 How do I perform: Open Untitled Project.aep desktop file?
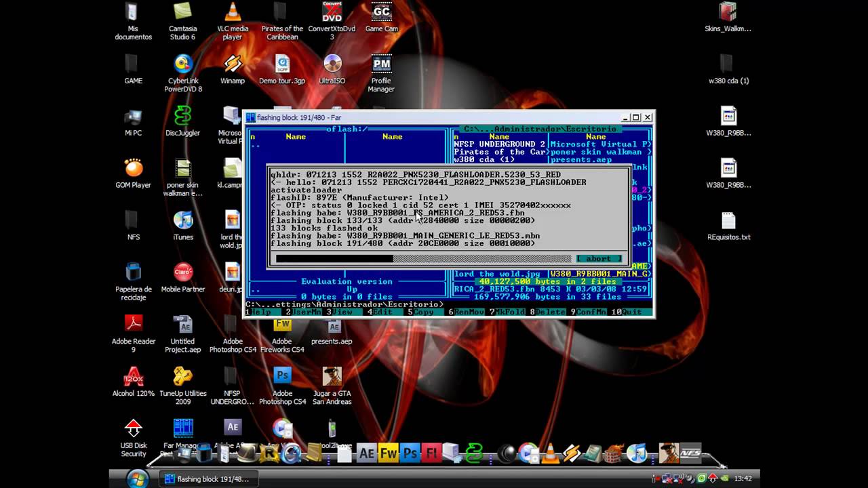tap(182, 333)
